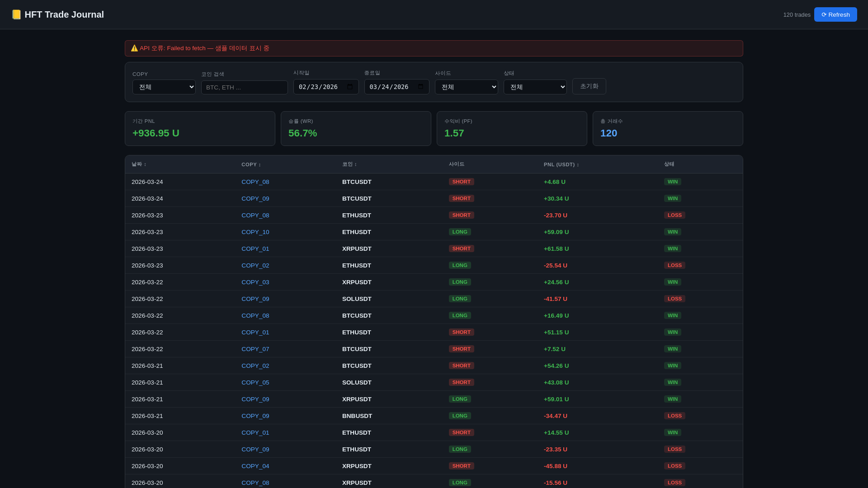Viewport: 868px width, 488px height.
Task: Click the PNL value +54.26 U
Action: 557,366
